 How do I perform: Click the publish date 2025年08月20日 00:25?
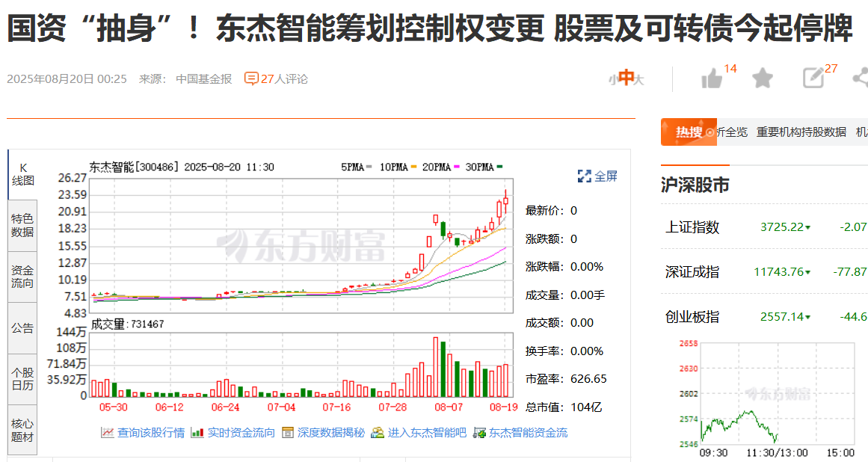tap(67, 79)
